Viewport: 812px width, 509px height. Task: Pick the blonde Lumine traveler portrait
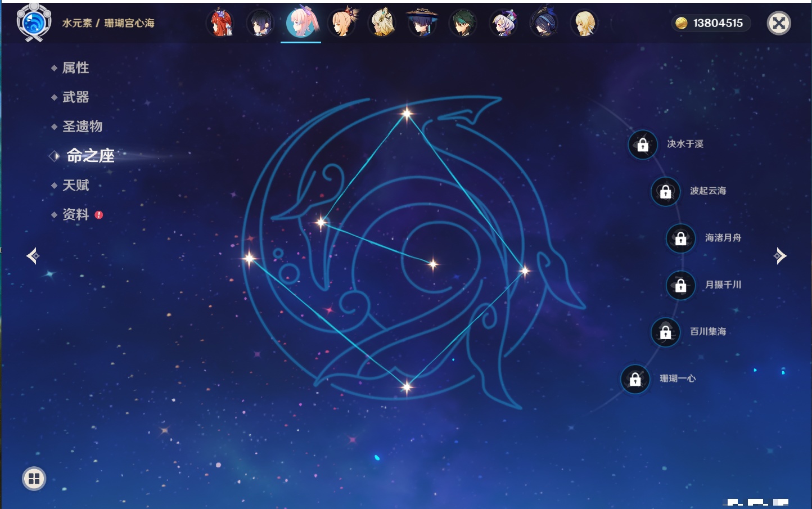[584, 23]
